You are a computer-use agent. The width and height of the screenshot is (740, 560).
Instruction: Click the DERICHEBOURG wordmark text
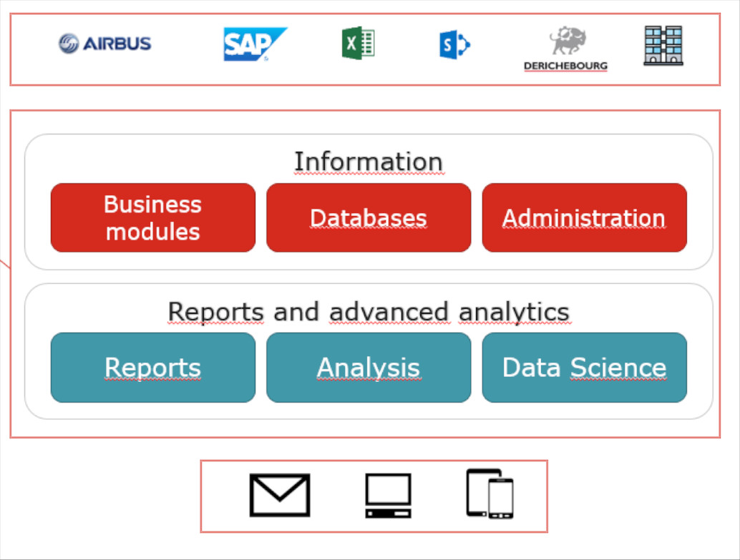point(565,66)
